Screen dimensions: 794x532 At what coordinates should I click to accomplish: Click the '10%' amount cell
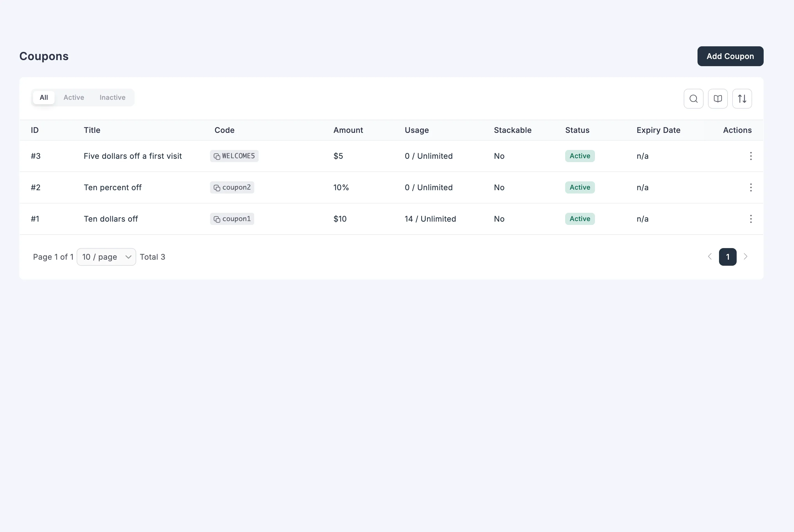coord(341,188)
